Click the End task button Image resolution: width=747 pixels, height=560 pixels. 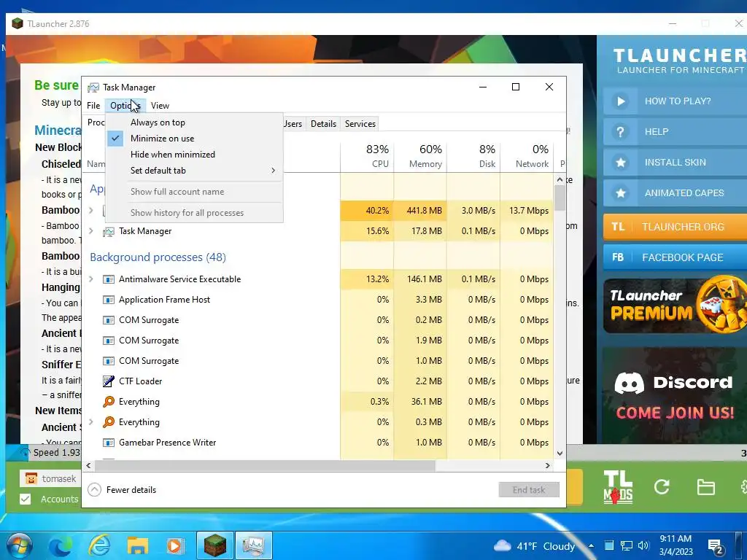pos(529,489)
